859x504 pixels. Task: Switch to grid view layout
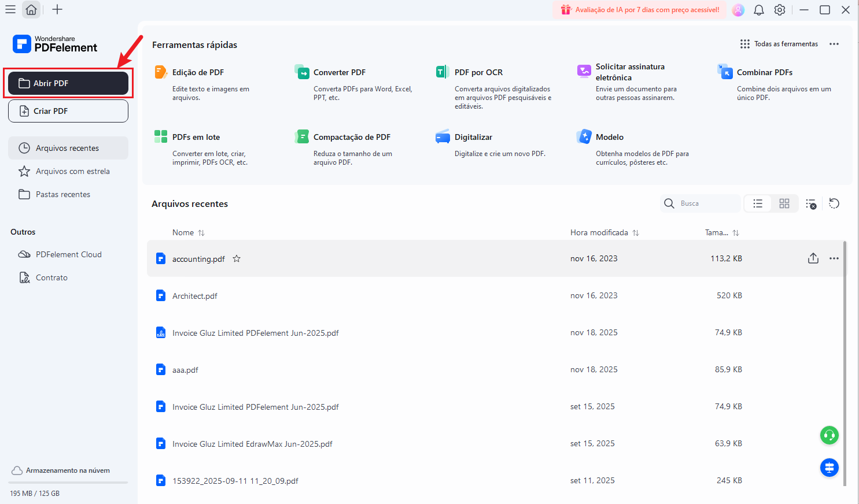click(784, 203)
